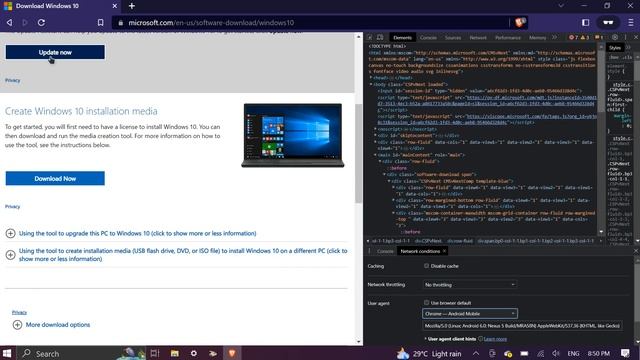
Task: Enable Disable cache checkbox
Action: [x=427, y=266]
